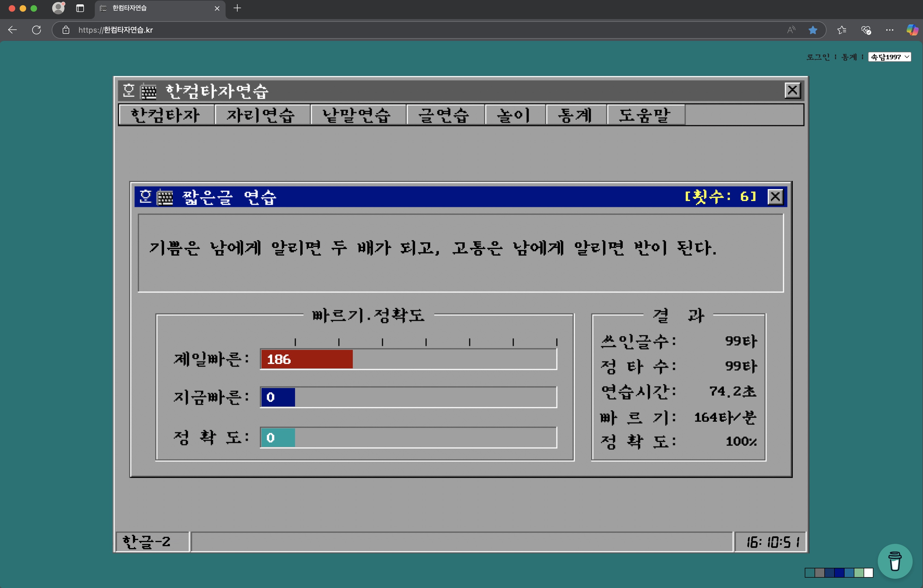Click the 정타수 value 99타
Image resolution: width=923 pixels, height=588 pixels.
(x=741, y=366)
